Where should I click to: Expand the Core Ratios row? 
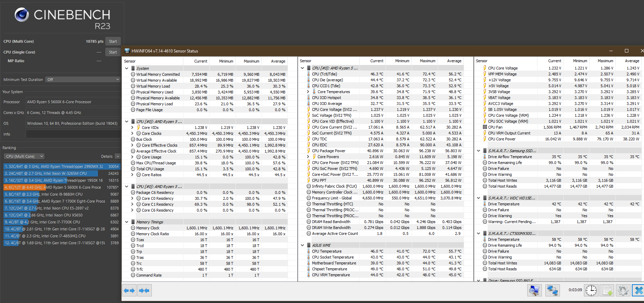coord(132,175)
